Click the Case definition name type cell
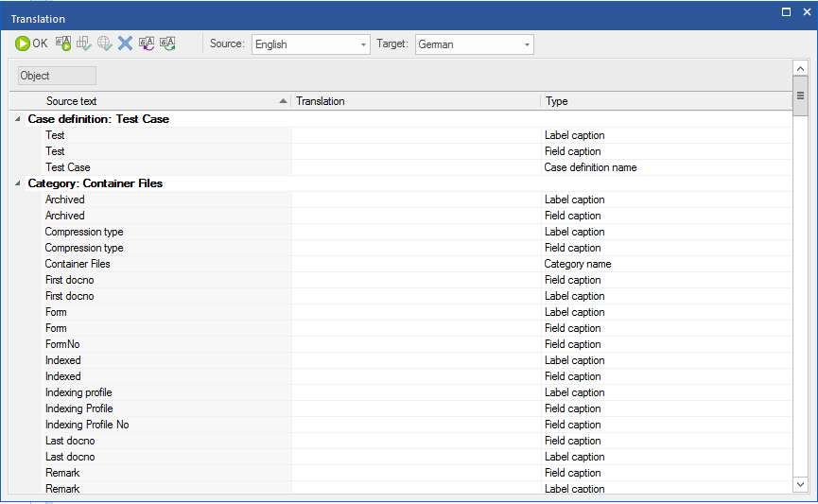This screenshot has width=818, height=504. [667, 167]
